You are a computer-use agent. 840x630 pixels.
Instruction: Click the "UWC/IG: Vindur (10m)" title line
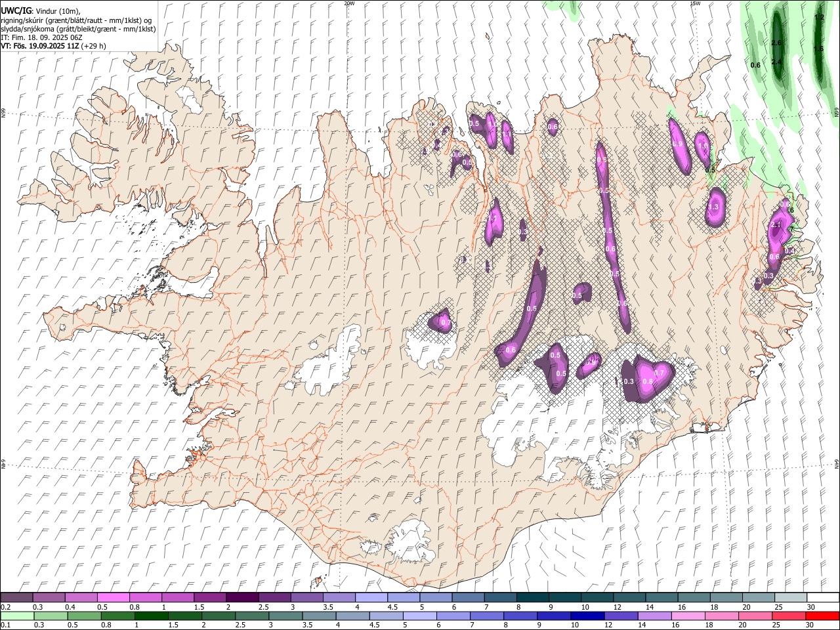[40, 11]
